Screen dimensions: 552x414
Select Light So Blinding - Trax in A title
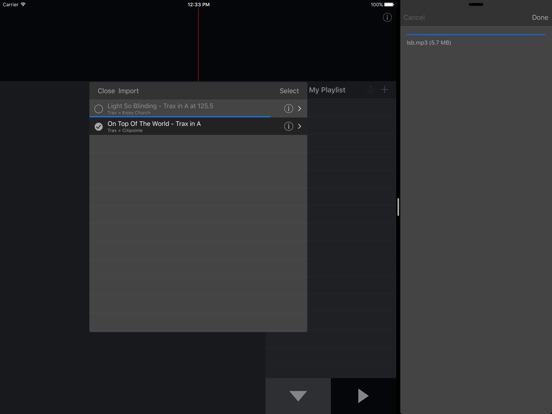click(160, 106)
